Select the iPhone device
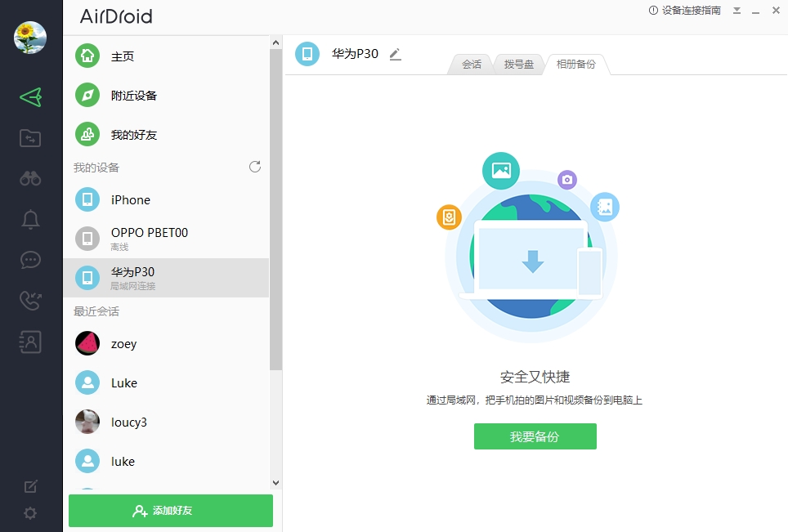Screen dimensions: 788x532 (x=166, y=199)
